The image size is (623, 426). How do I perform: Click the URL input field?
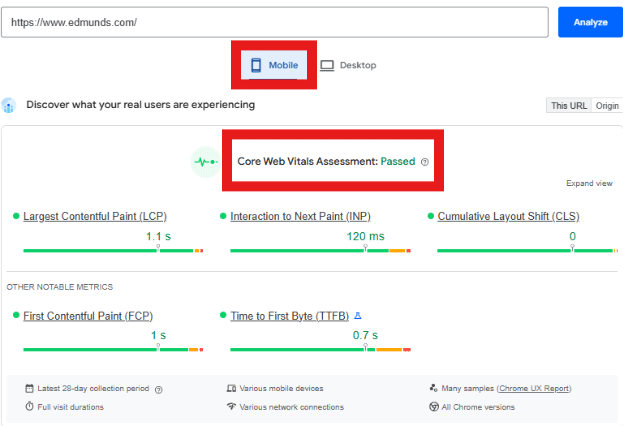pos(274,22)
